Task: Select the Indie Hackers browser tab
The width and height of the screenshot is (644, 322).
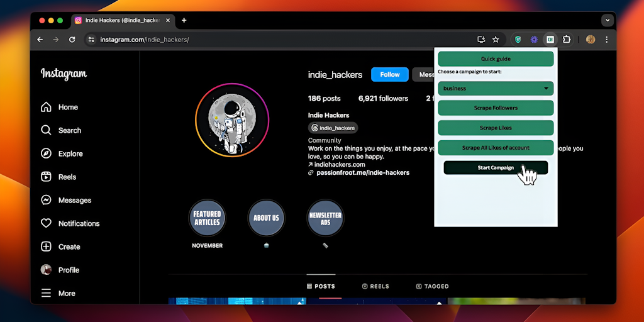Action: [x=123, y=21]
